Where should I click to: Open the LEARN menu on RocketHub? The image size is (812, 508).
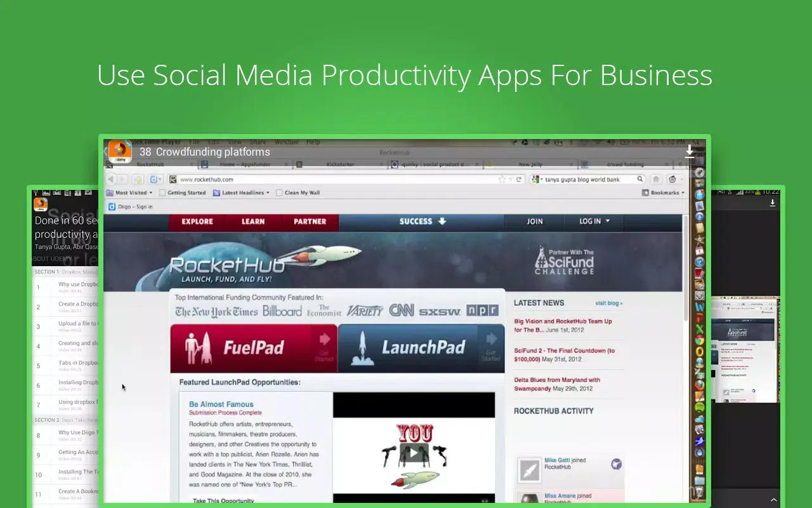253,222
